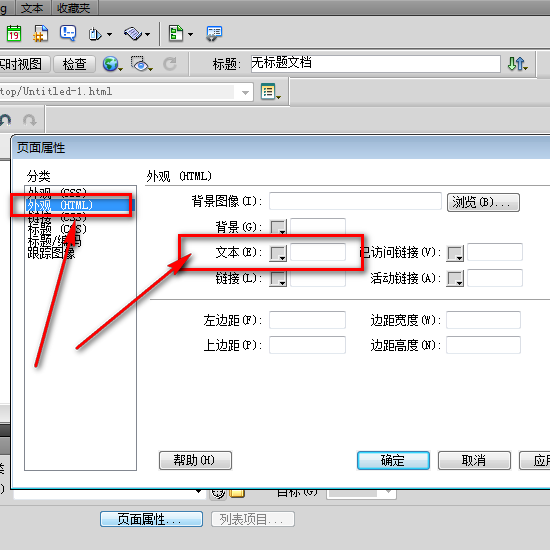The height and width of the screenshot is (550, 550).
Task: Select 跟踪图像 category
Action: tap(51, 253)
